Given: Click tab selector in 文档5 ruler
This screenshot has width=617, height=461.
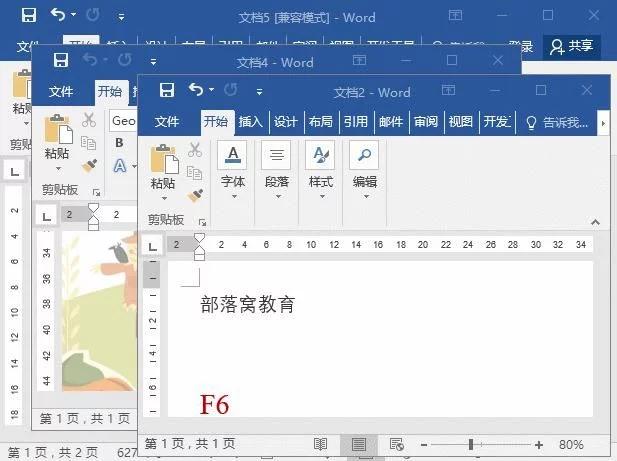Looking at the screenshot, I should [15, 171].
